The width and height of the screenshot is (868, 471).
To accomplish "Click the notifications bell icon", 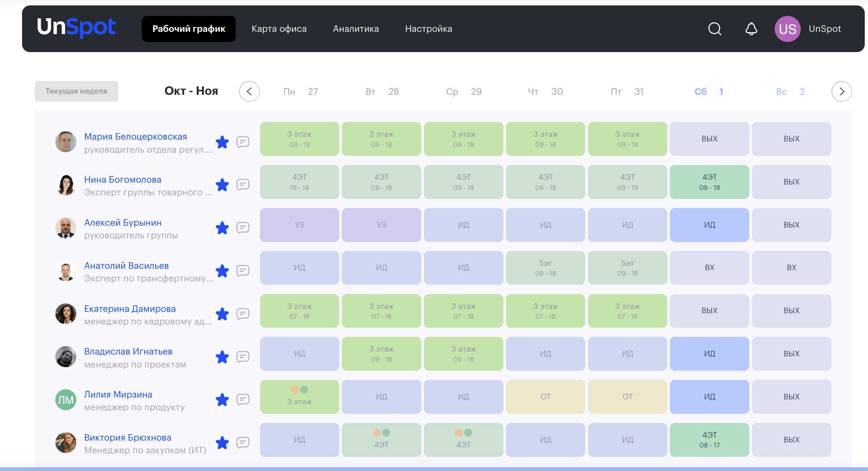I will click(751, 29).
